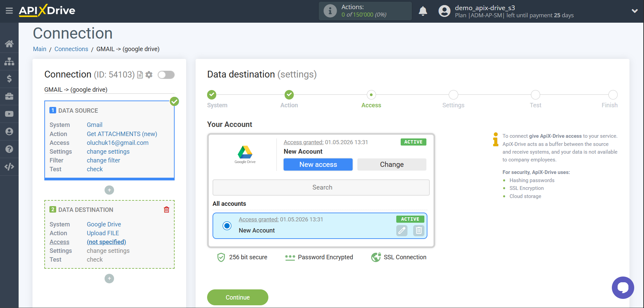Screen dimensions: 644x308
Task: Expand the user account dropdown chevron
Action: point(635,11)
